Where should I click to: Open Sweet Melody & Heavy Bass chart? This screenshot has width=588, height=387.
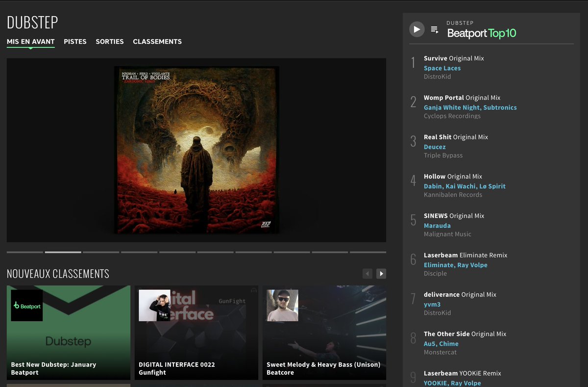point(323,364)
